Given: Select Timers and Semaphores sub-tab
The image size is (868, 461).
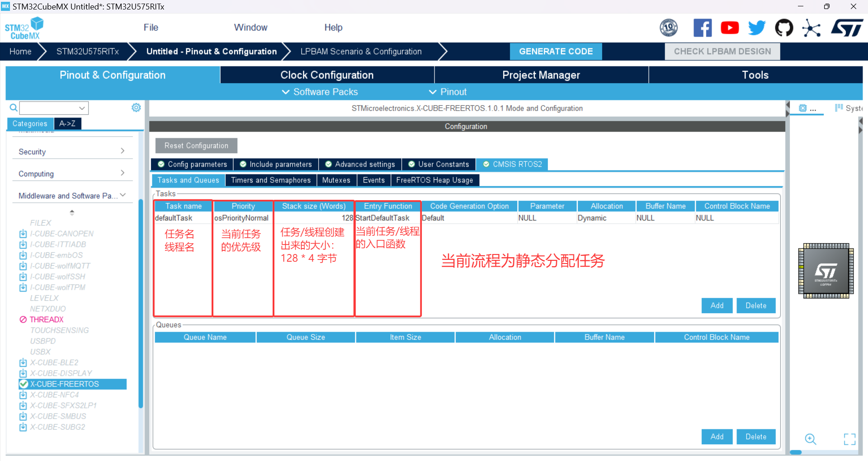Looking at the screenshot, I should click(271, 180).
